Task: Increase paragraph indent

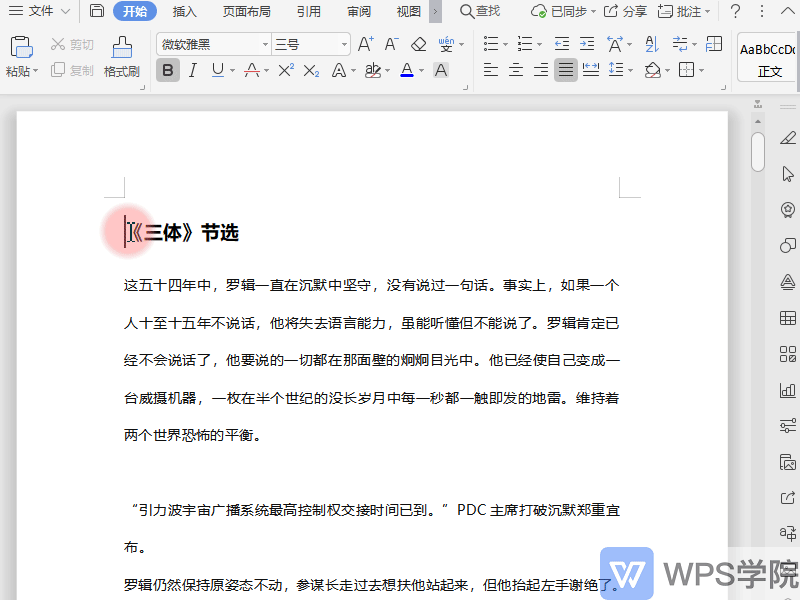Action: (x=587, y=44)
